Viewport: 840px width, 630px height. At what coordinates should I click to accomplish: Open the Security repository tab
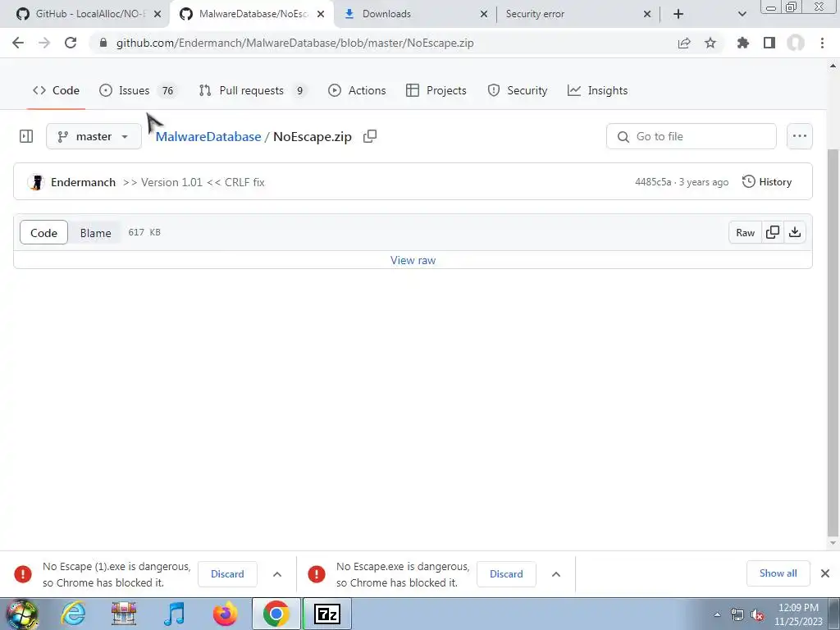518,90
